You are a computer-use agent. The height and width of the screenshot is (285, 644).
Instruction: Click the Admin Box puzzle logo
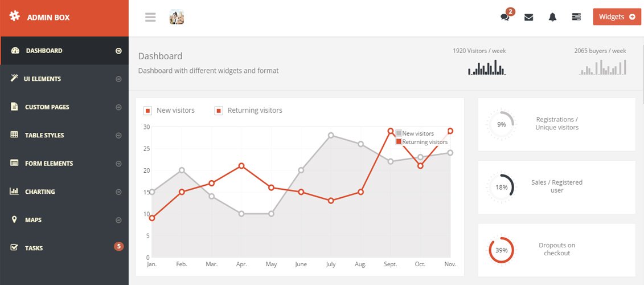point(14,17)
